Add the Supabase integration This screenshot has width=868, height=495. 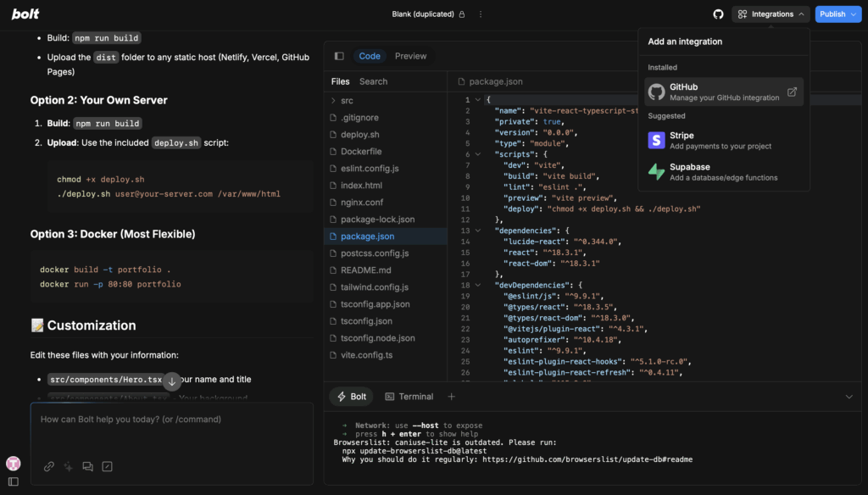click(724, 172)
